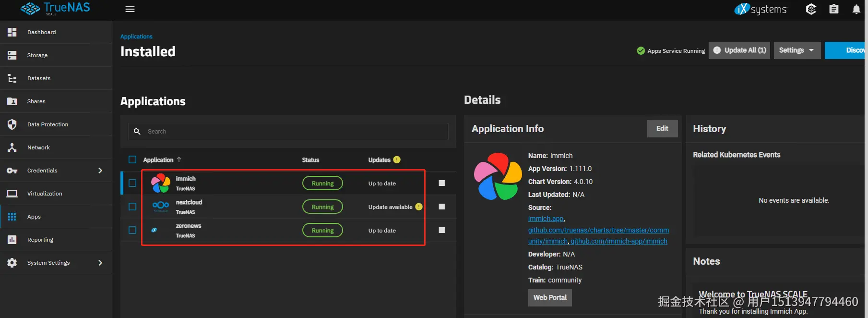Click the TrueCommand status icon

point(811,9)
